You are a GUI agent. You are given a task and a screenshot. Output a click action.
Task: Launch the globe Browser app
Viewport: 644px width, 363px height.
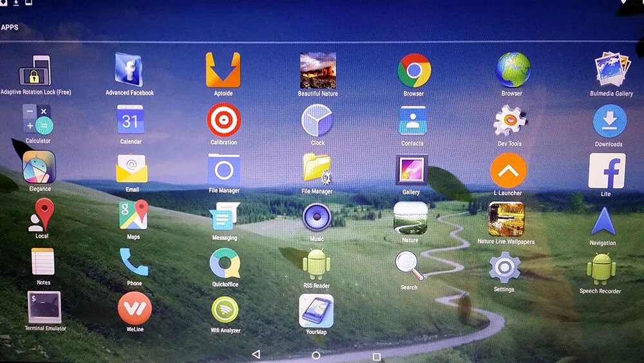coord(513,70)
